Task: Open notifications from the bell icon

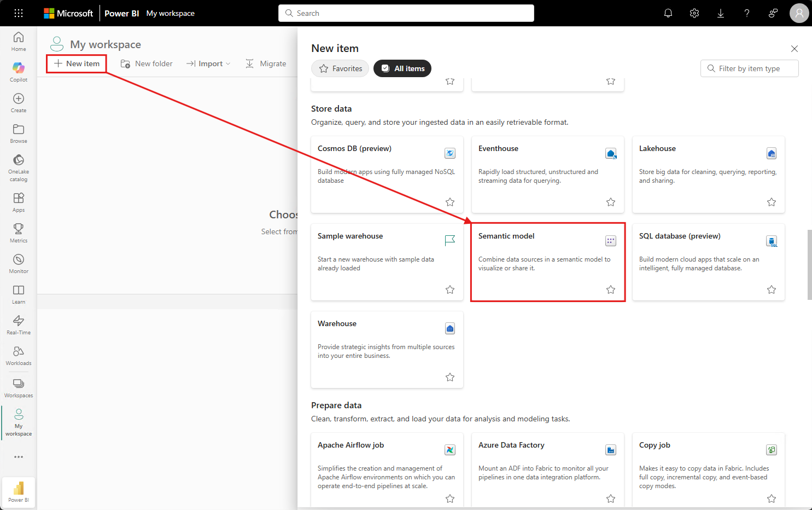Action: 668,13
